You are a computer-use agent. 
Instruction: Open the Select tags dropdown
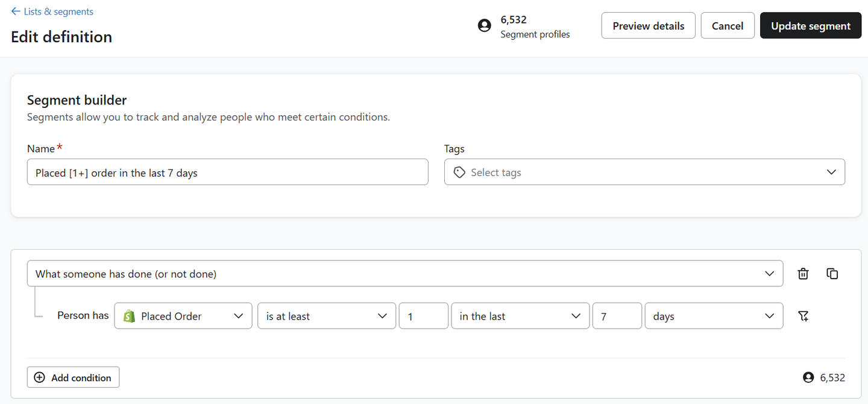click(x=644, y=172)
